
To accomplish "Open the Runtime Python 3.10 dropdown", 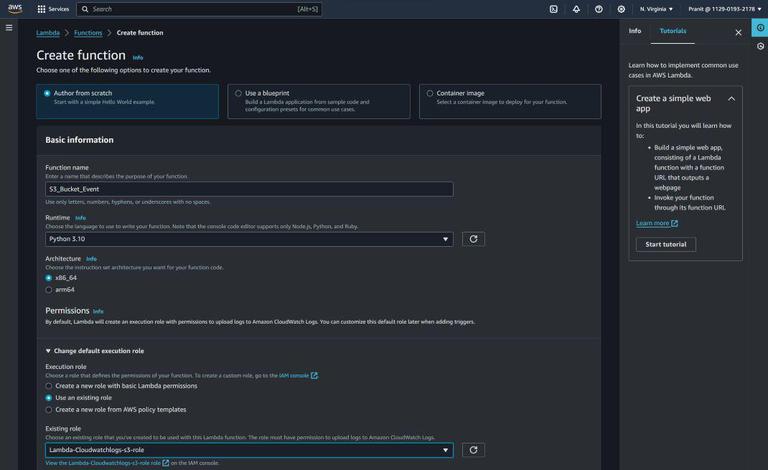I will tap(249, 239).
